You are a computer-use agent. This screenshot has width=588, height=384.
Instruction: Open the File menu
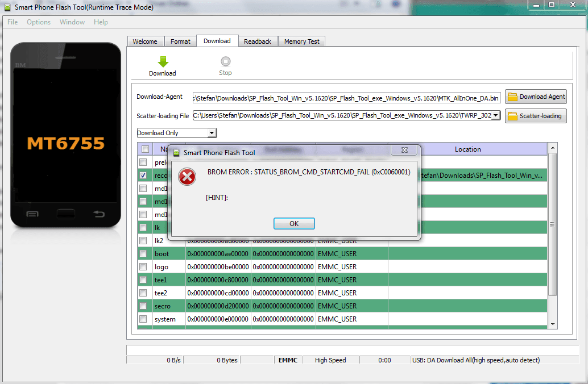13,22
